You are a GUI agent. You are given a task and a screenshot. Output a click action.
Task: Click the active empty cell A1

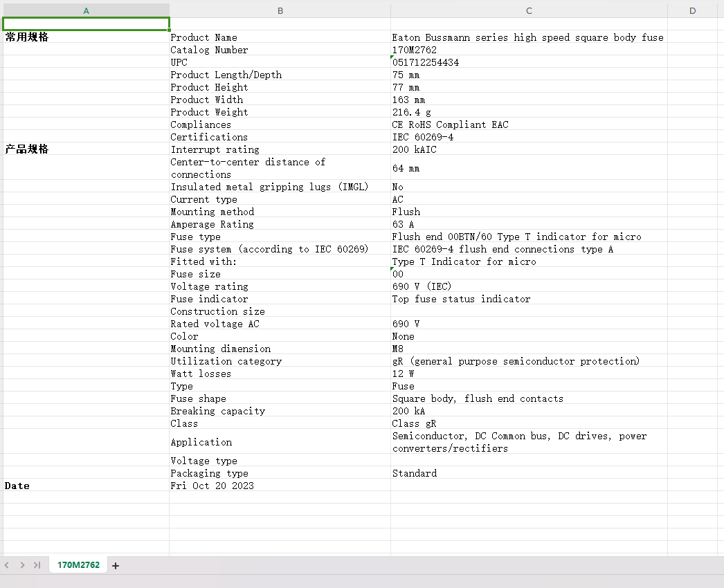[x=87, y=24]
